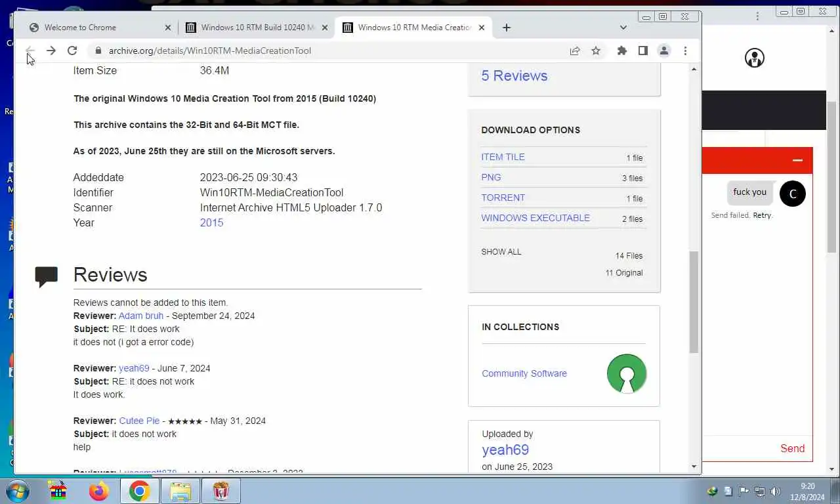Screen dimensions: 840x504
Task: Open the Chrome profile avatar
Action: [x=664, y=51]
